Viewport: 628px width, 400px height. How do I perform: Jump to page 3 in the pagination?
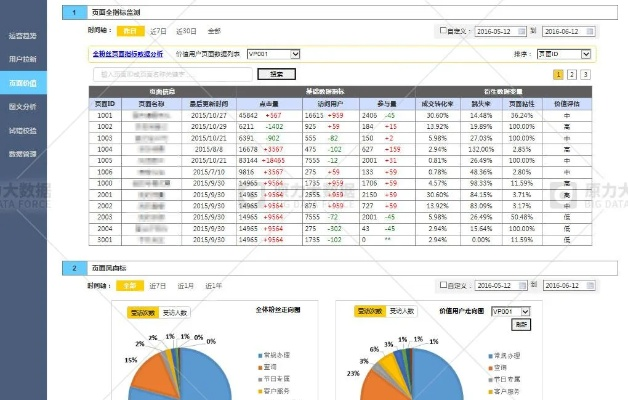(585, 74)
